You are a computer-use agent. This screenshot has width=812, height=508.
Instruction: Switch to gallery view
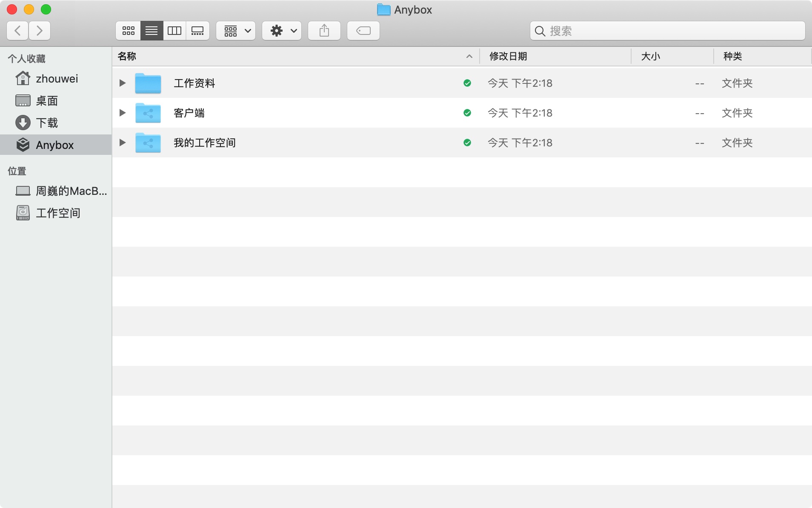pyautogui.click(x=197, y=31)
